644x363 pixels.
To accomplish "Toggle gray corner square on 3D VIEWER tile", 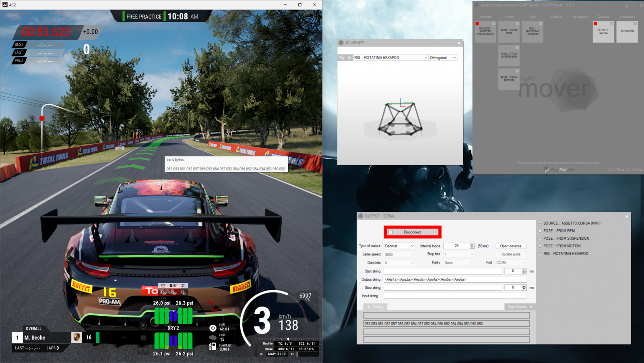I will pos(636,24).
